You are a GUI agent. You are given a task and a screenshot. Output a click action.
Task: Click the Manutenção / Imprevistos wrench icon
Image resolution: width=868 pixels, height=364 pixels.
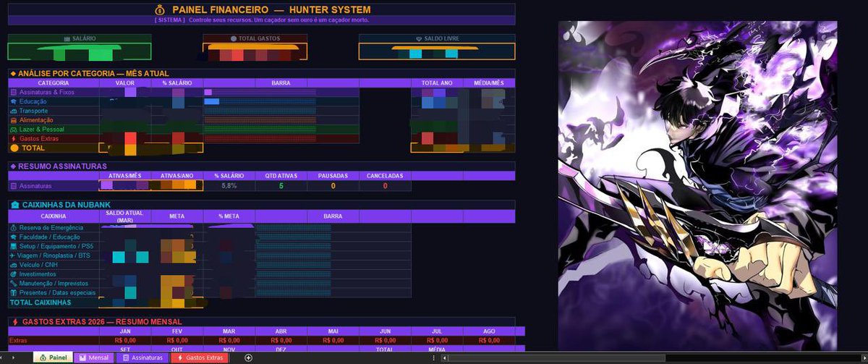click(13, 284)
